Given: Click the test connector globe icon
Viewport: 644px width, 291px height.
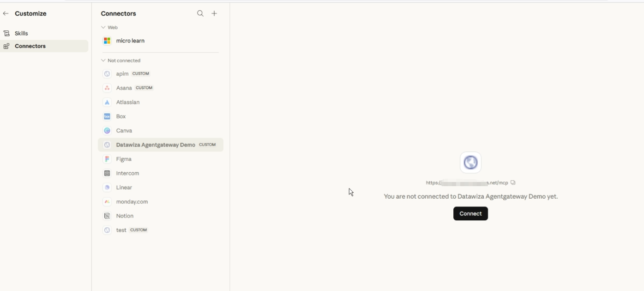Looking at the screenshot, I should [107, 230].
